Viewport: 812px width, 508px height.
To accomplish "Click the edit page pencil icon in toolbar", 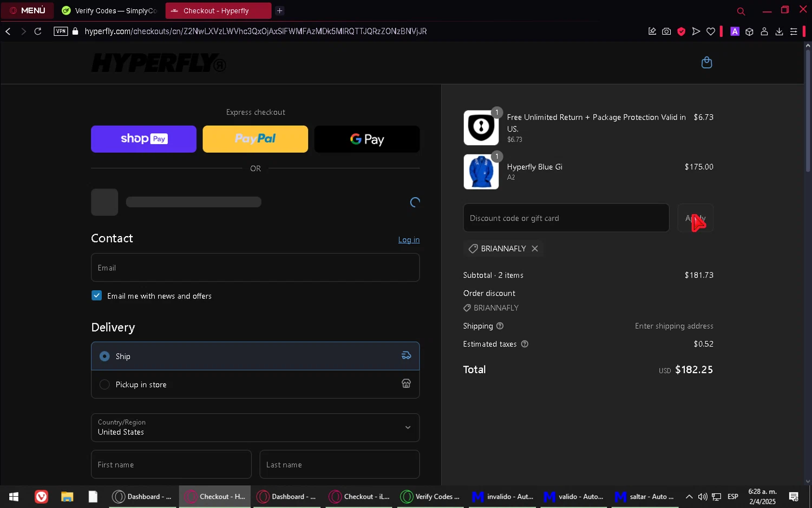I will tap(652, 31).
